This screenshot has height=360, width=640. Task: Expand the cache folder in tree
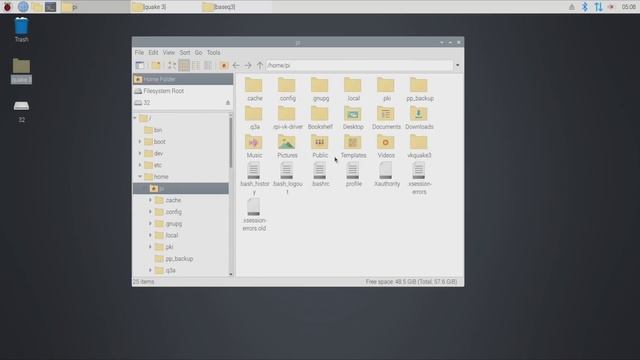[150, 200]
